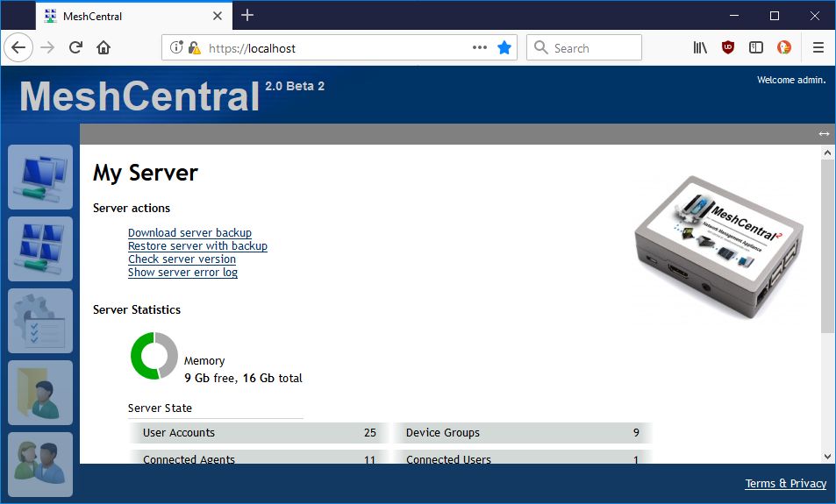Screen dimensions: 836x504
Task: Click the Download server backup link
Action: (189, 233)
